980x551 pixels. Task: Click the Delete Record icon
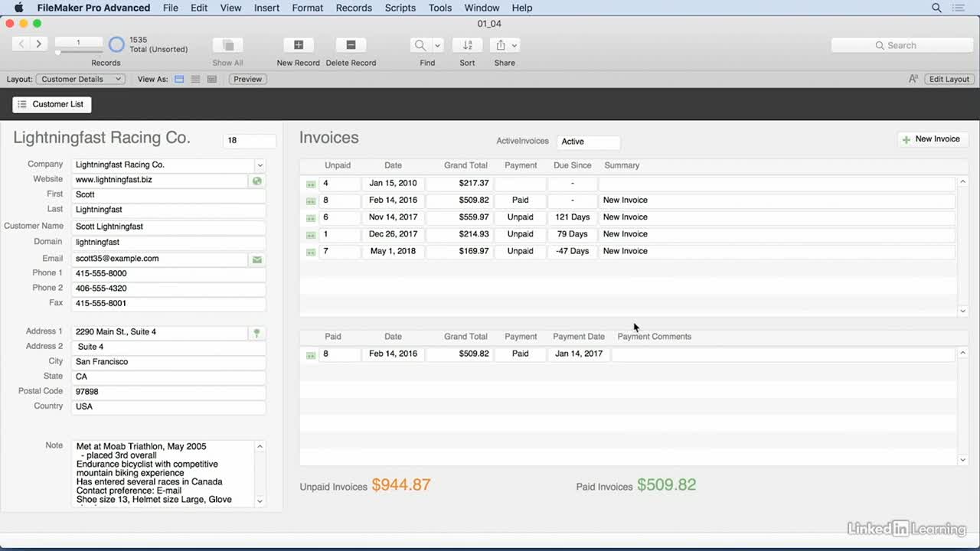click(x=351, y=45)
